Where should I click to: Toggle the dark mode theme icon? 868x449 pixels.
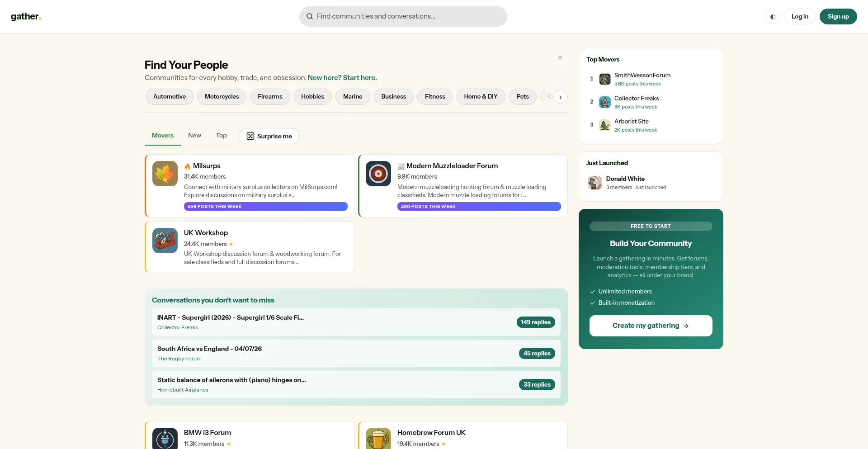(x=773, y=17)
